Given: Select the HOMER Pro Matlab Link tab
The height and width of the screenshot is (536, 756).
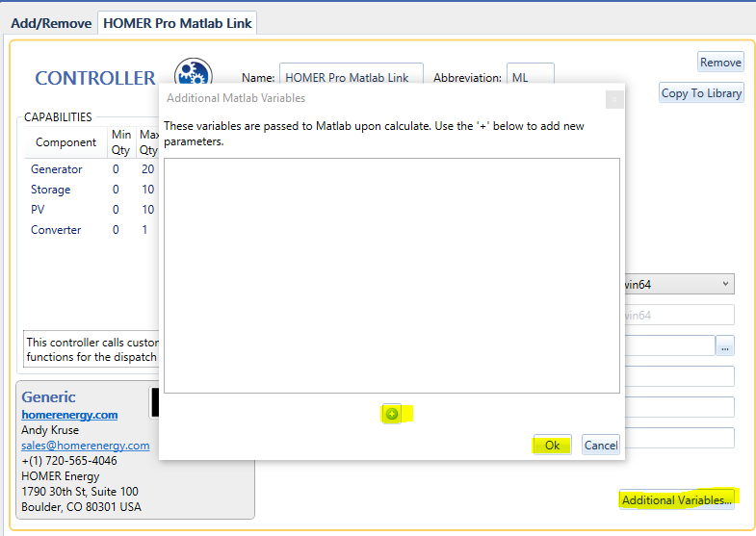Looking at the screenshot, I should click(177, 23).
